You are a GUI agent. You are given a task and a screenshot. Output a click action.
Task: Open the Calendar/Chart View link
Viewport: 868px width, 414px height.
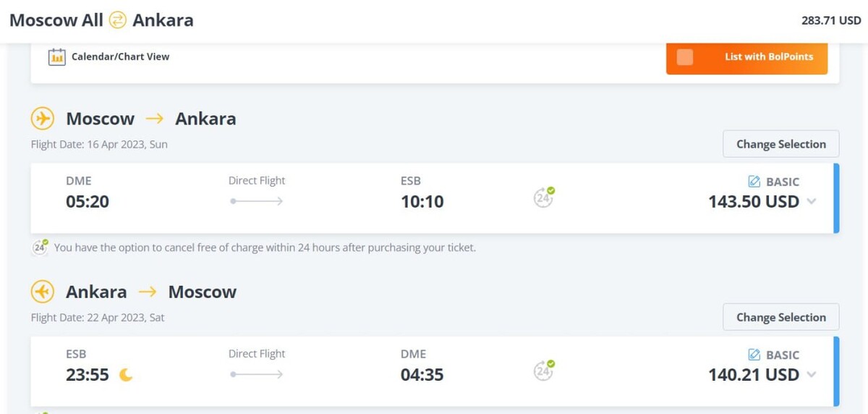120,56
